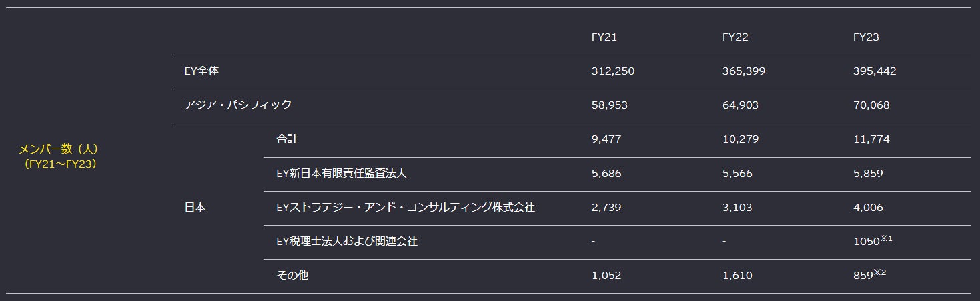Click the FY21 column header

pos(604,37)
